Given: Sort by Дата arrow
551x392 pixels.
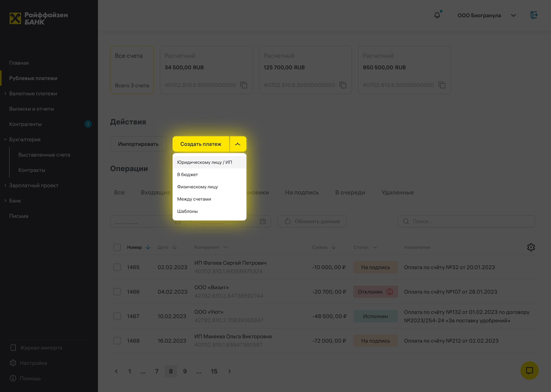Looking at the screenshot, I should point(174,247).
